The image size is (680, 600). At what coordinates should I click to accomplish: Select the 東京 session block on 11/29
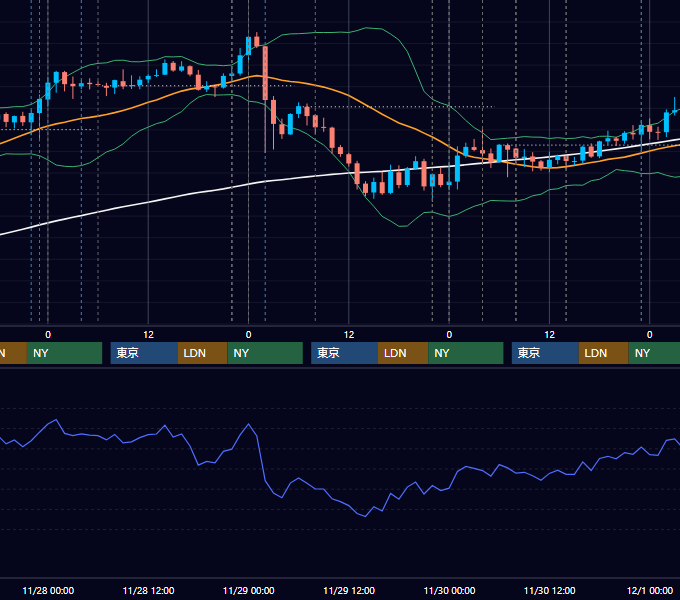pyautogui.click(x=344, y=353)
